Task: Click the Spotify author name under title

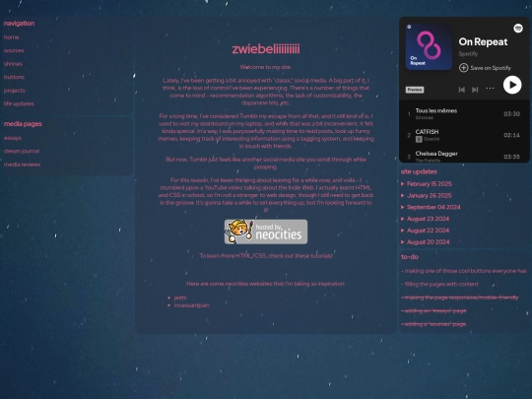Action: click(x=468, y=53)
